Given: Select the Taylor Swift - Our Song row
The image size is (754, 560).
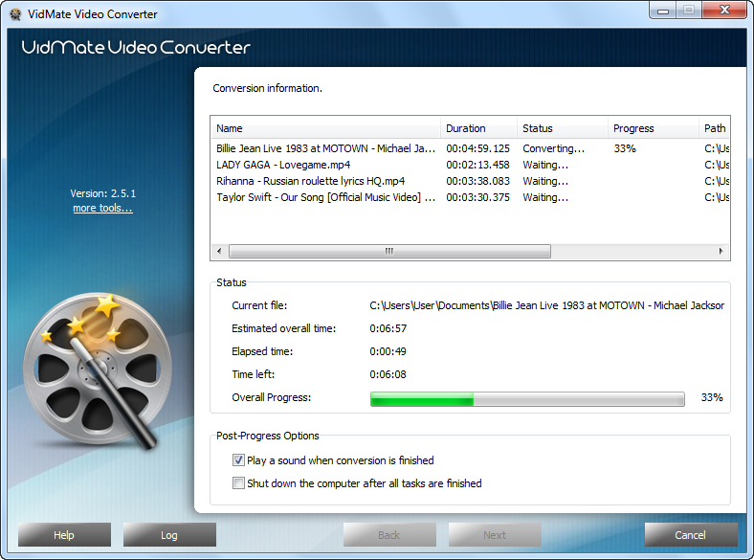Looking at the screenshot, I should click(x=470, y=198).
